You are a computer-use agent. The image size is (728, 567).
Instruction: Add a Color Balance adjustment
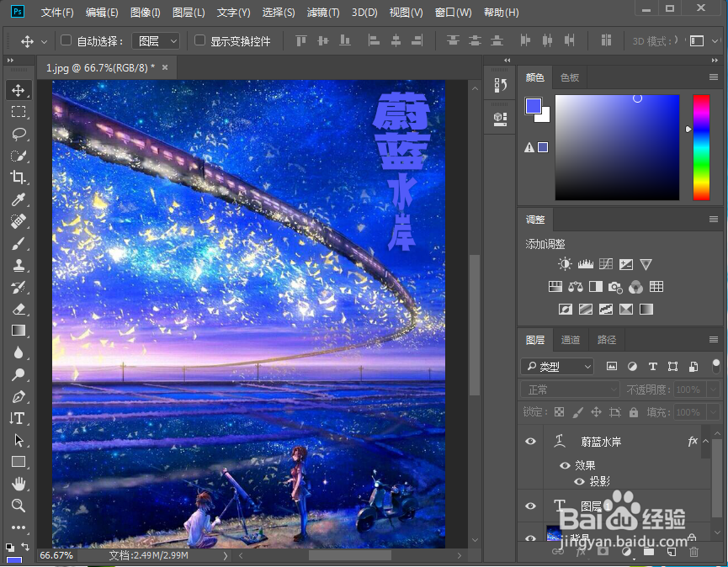(x=576, y=287)
